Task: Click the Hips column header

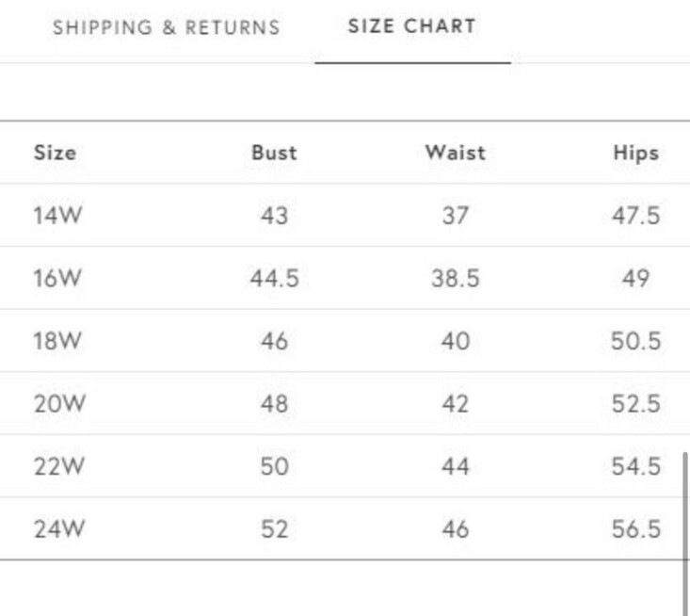Action: point(636,154)
